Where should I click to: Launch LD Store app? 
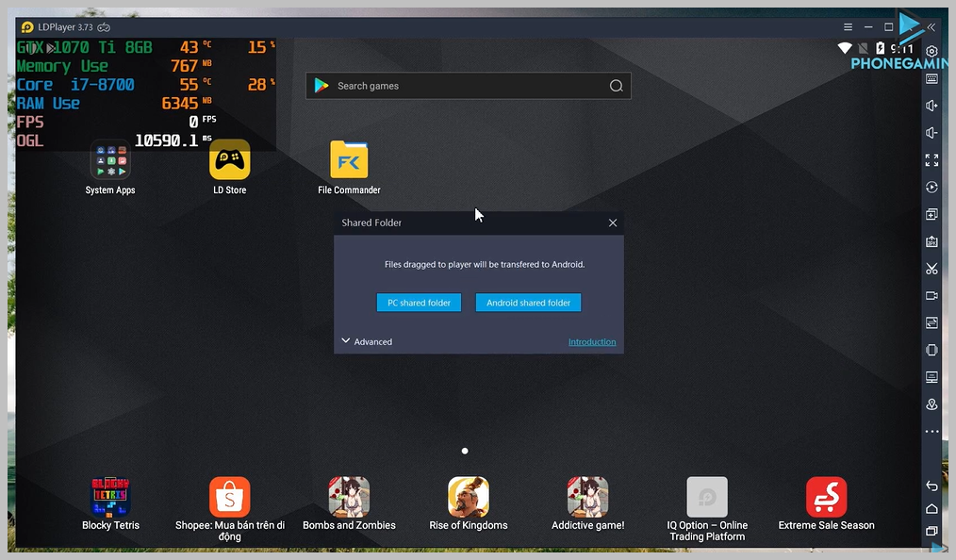tap(230, 168)
